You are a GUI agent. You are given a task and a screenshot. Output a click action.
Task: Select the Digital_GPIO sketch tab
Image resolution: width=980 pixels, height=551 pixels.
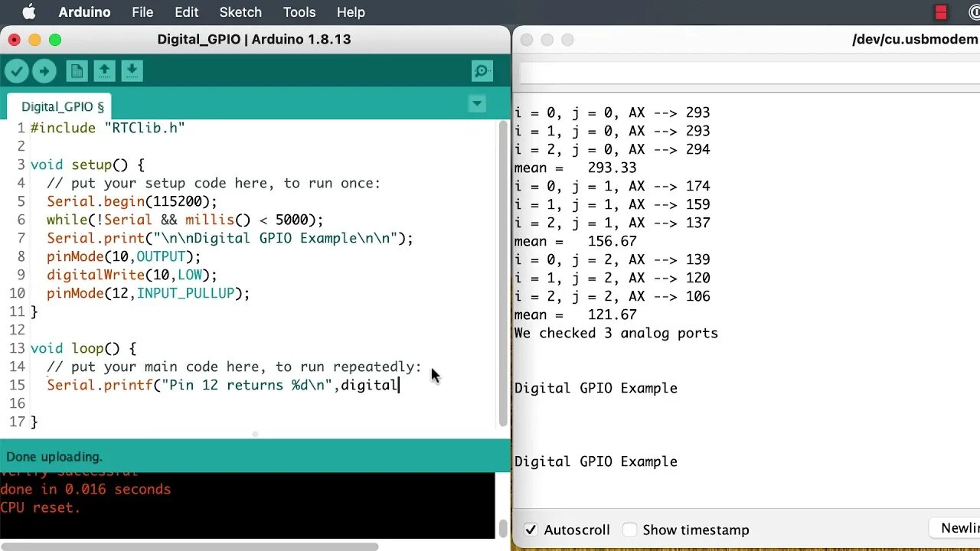coord(59,106)
